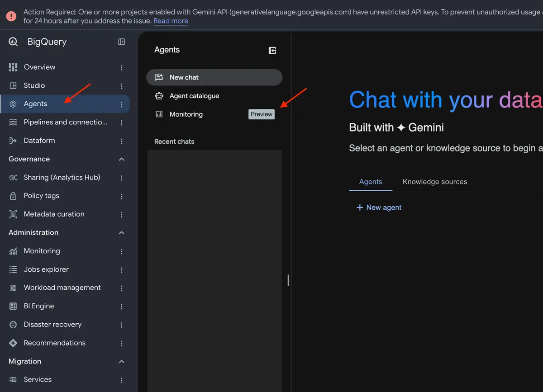Screen dimensions: 543x392
Task: Click the Recent chats heading
Action: pos(174,142)
